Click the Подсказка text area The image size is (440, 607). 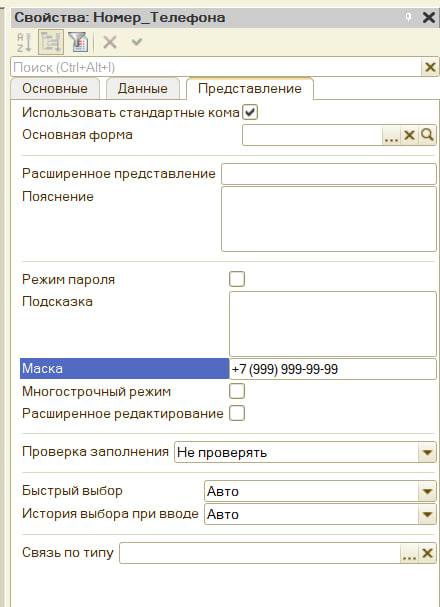coord(333,324)
